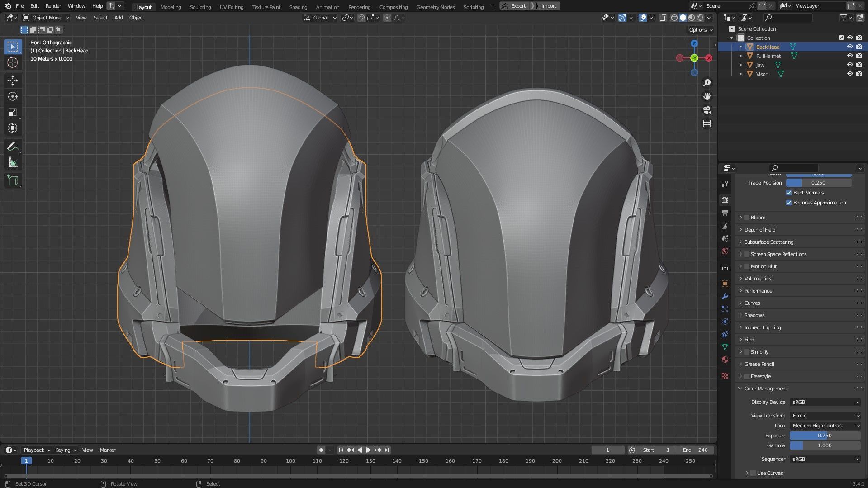This screenshot has width=868, height=488.
Task: Toggle camera view in viewport
Action: [707, 110]
